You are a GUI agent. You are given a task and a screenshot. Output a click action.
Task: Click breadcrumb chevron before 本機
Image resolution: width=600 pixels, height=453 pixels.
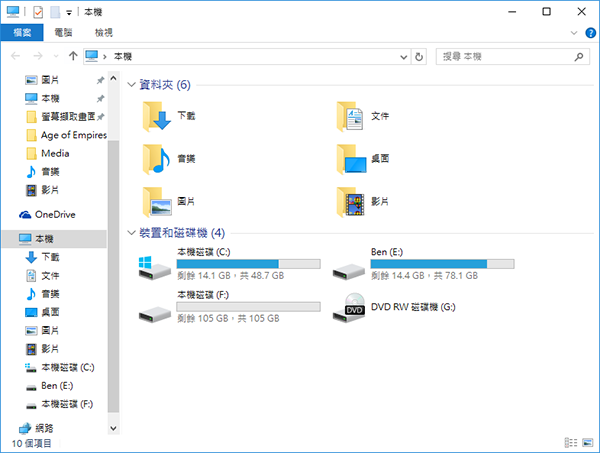(x=104, y=57)
